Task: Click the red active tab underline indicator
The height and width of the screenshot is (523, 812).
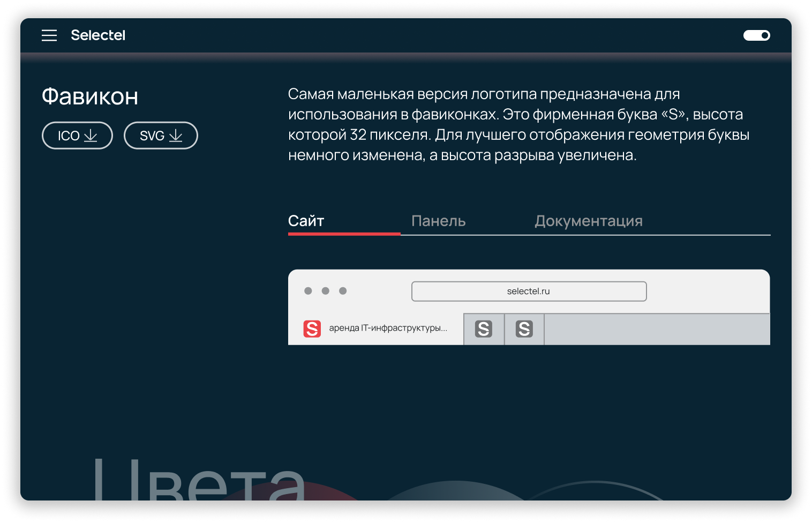Action: coord(344,234)
